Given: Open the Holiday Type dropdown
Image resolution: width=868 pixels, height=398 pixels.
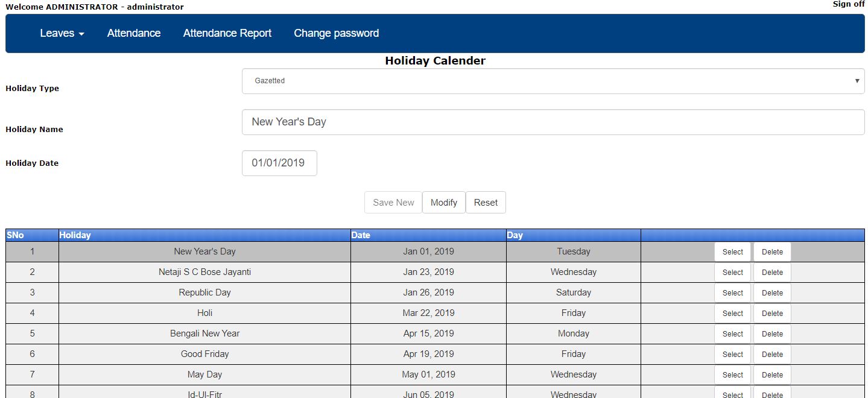Looking at the screenshot, I should click(553, 80).
